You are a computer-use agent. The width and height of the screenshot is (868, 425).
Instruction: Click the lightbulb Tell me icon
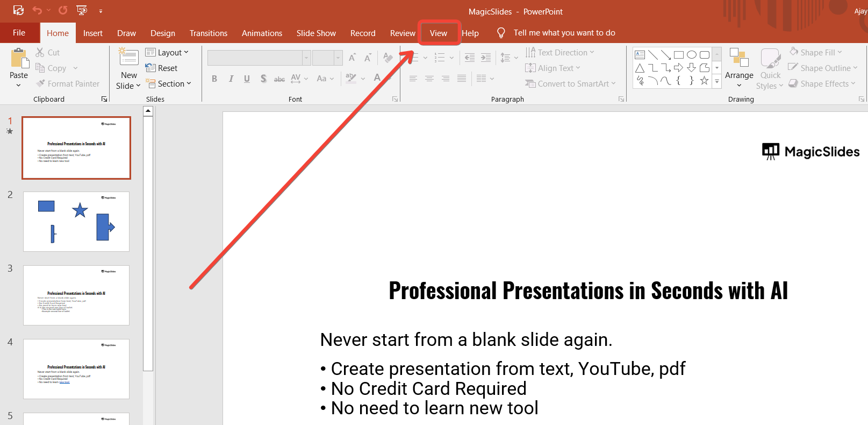pyautogui.click(x=501, y=33)
